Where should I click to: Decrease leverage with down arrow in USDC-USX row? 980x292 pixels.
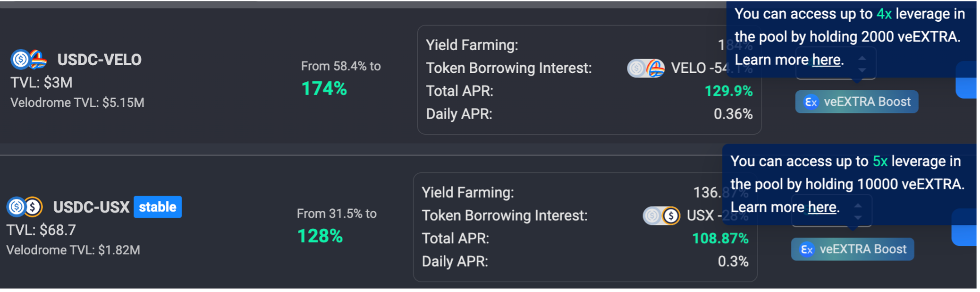tap(858, 217)
